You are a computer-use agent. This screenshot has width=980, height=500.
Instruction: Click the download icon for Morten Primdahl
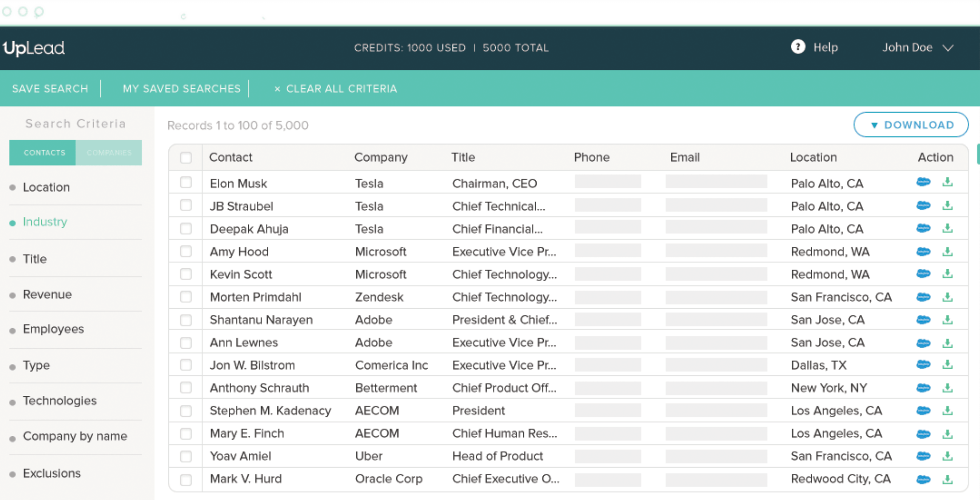(x=947, y=297)
